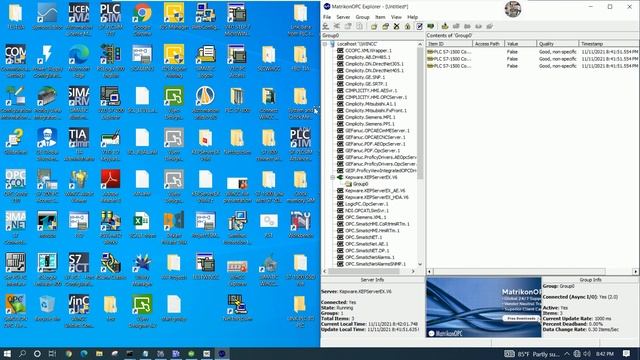
Task: Select Kepware.KEPServerEX_AE.V6 in the tree
Action: (375, 191)
